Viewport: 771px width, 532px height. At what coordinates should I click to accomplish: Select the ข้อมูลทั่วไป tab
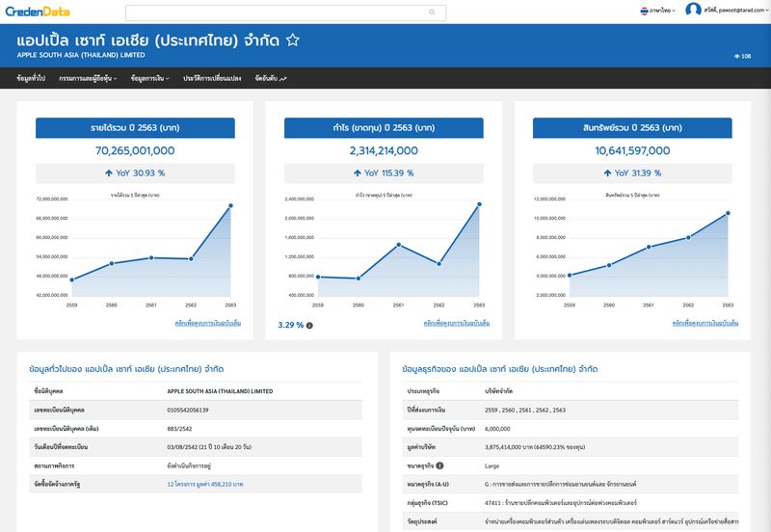click(x=31, y=78)
